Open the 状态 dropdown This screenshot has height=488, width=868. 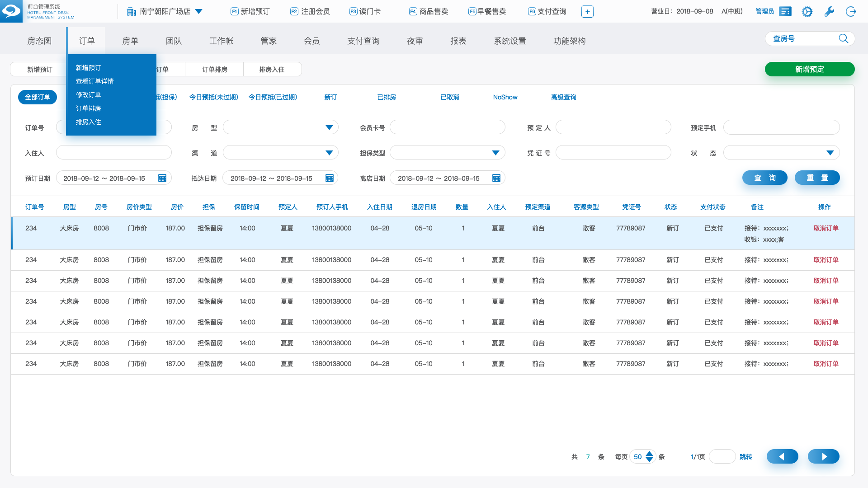pyautogui.click(x=830, y=153)
